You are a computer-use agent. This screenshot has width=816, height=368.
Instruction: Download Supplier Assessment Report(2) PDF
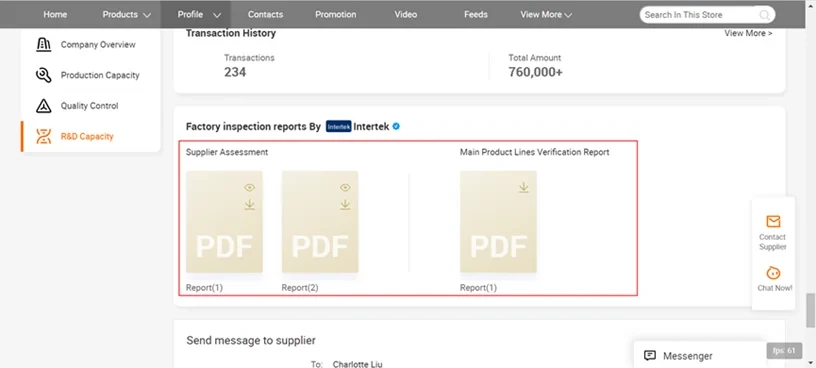345,205
